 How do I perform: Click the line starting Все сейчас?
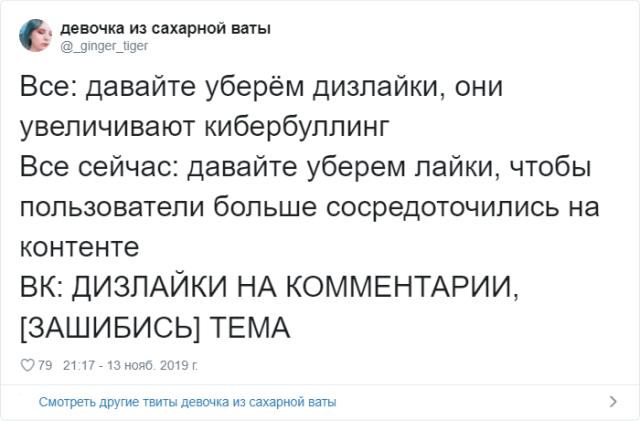pyautogui.click(x=305, y=167)
